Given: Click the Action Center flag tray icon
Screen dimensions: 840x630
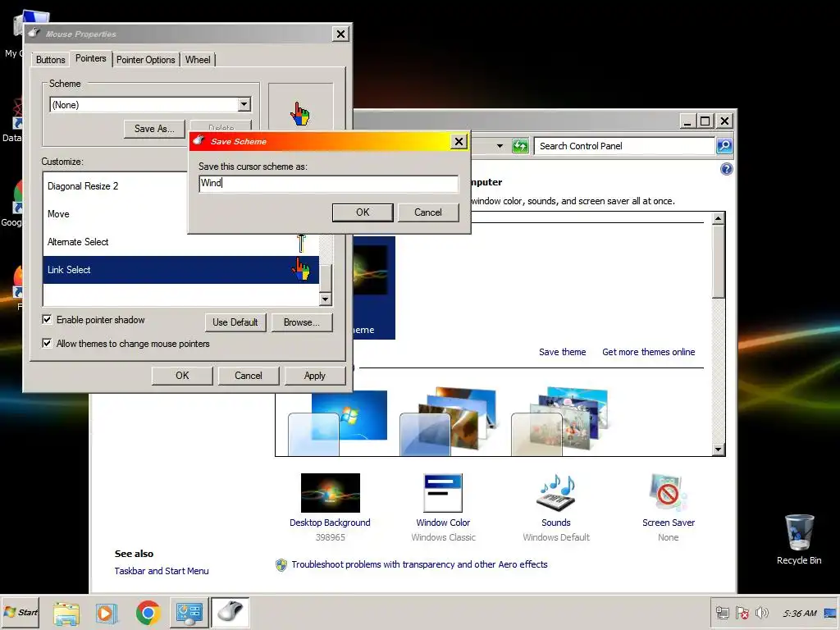Looking at the screenshot, I should click(742, 613).
